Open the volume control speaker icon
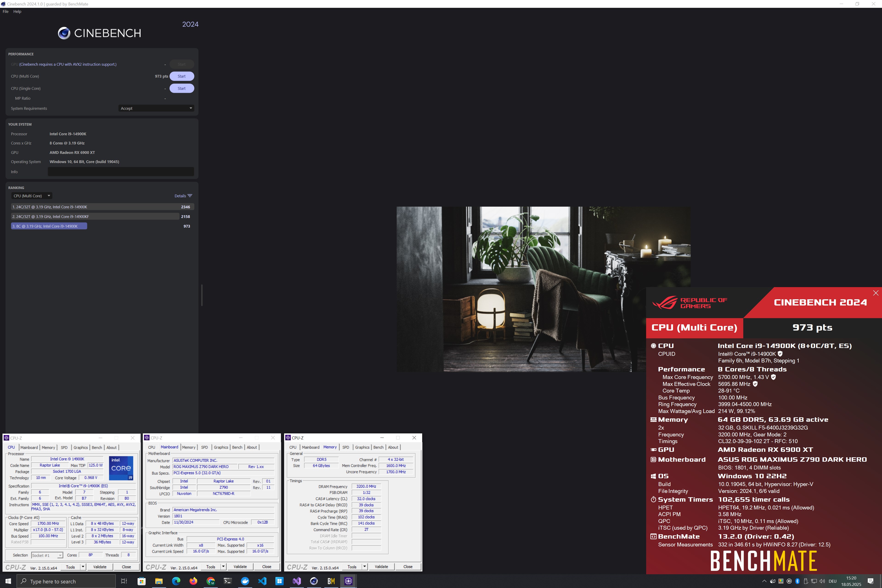This screenshot has width=882, height=588. click(822, 581)
